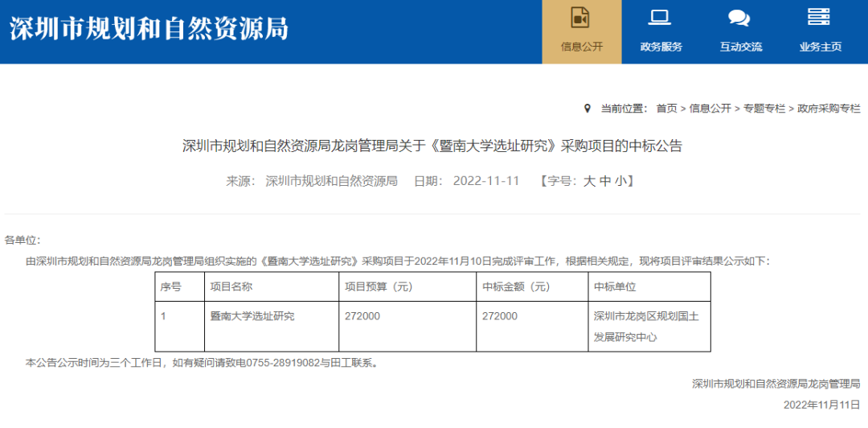Open 专题专栏 breadcrumb link

[764, 109]
